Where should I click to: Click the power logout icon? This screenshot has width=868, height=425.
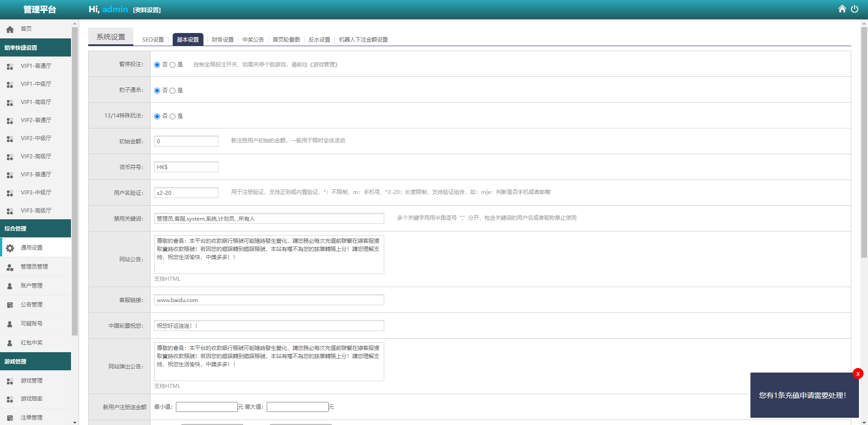point(854,9)
